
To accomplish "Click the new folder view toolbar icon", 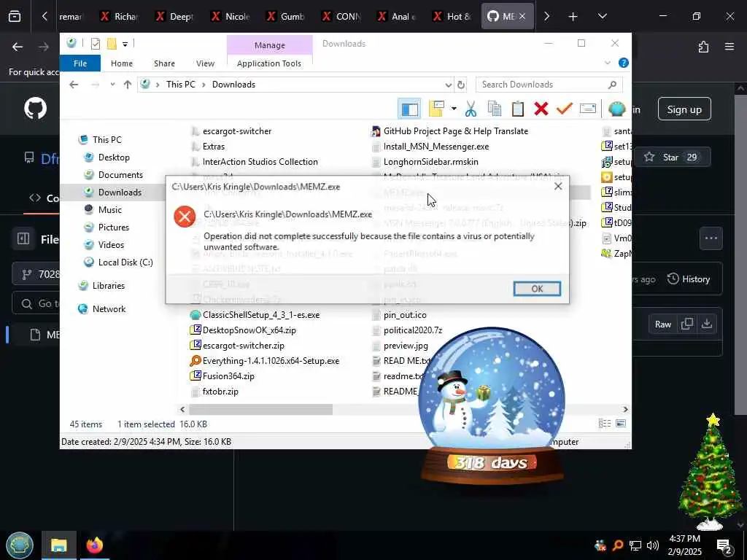I will (x=436, y=109).
